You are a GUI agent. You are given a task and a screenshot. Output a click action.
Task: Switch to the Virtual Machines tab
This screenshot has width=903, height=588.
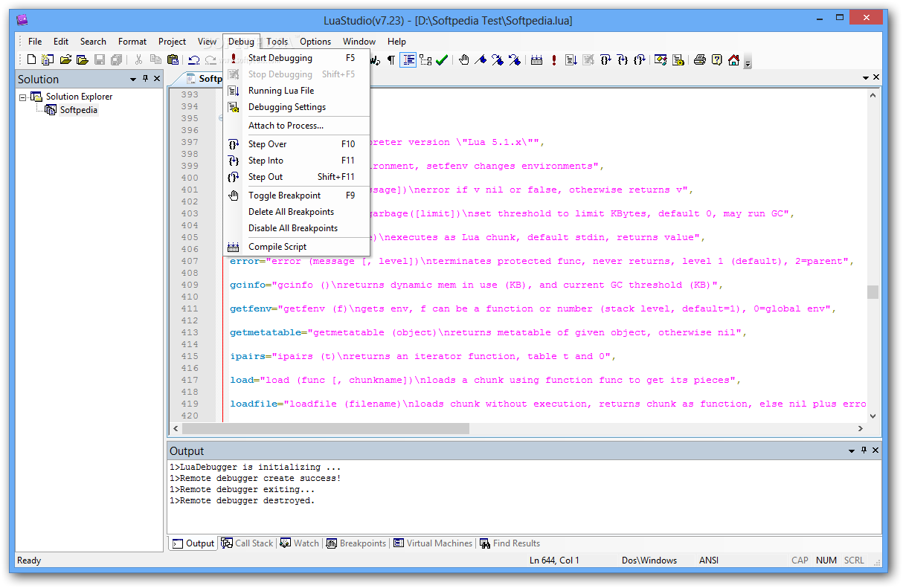point(433,543)
